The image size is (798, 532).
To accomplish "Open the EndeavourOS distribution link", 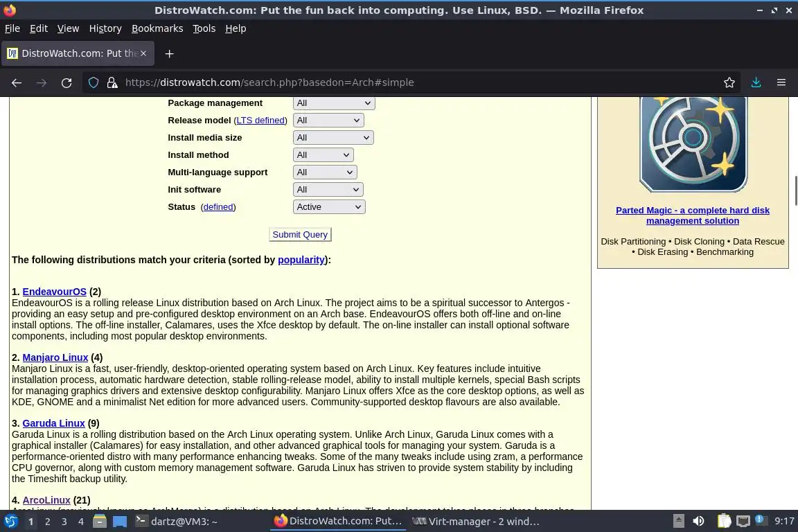I will 55,292.
